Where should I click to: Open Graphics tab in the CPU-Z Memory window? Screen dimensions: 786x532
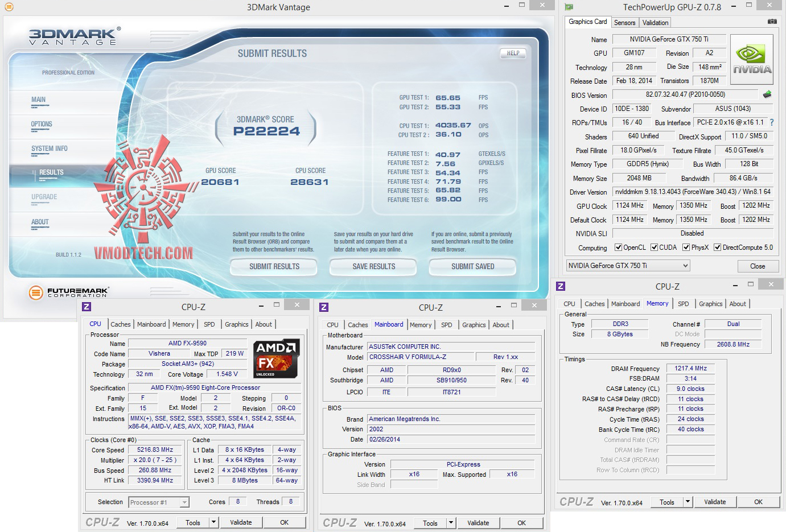tap(710, 304)
